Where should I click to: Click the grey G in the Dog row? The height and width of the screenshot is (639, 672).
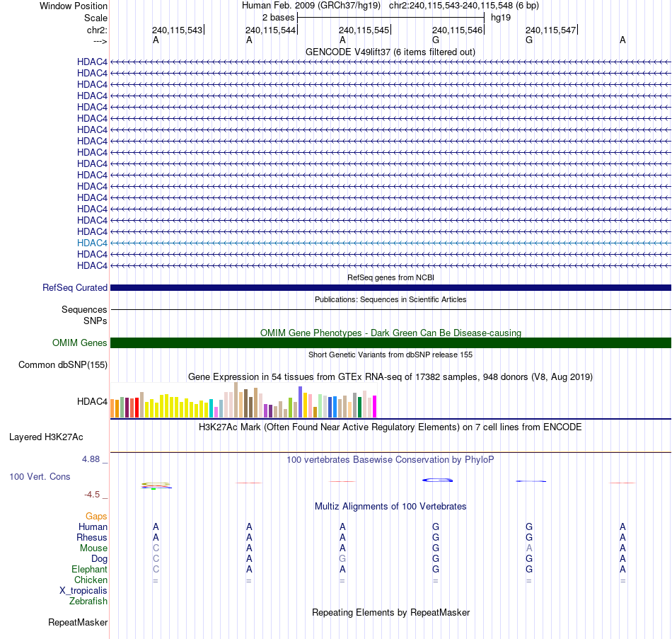click(342, 559)
